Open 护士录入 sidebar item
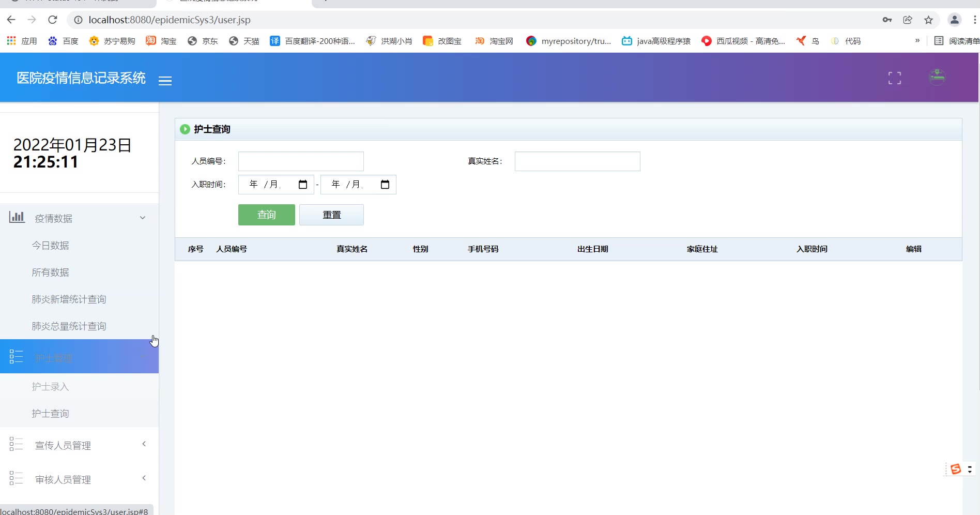Viewport: 980px width, 515px height. [x=50, y=387]
